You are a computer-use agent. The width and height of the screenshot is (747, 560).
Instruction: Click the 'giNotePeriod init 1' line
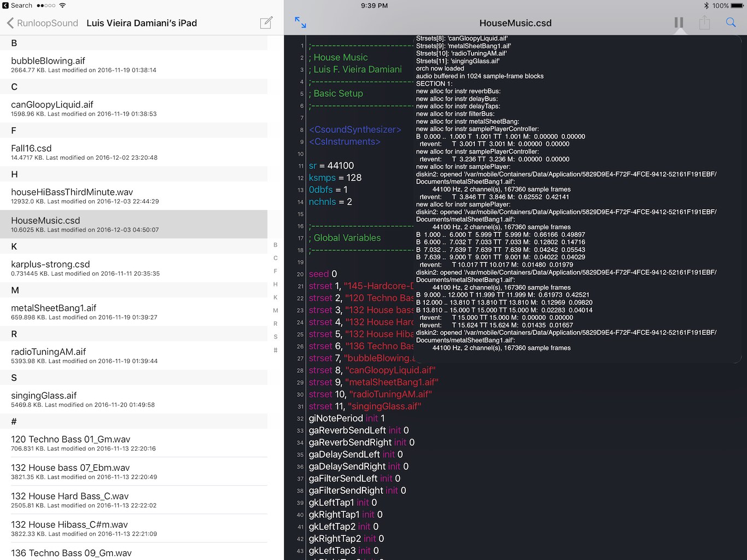pyautogui.click(x=347, y=418)
